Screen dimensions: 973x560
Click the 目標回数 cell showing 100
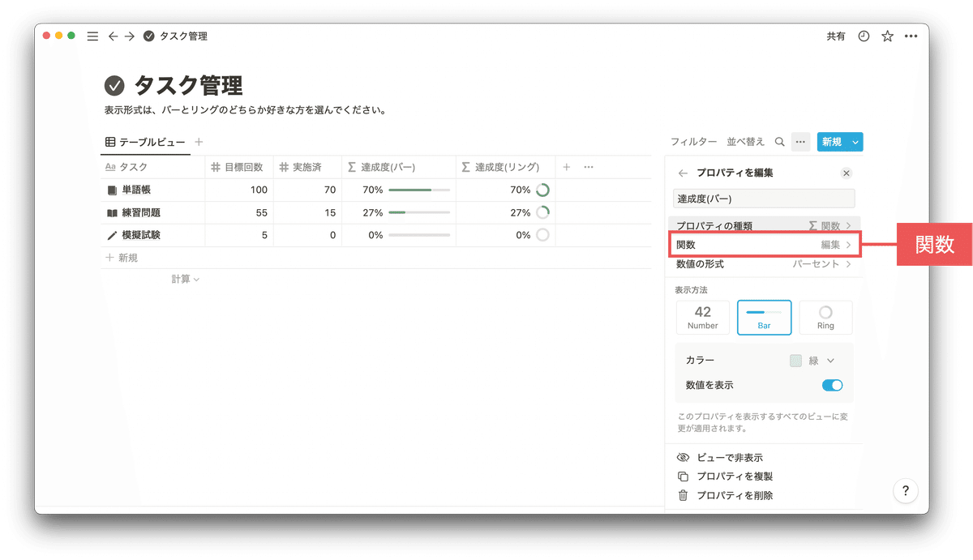click(239, 190)
